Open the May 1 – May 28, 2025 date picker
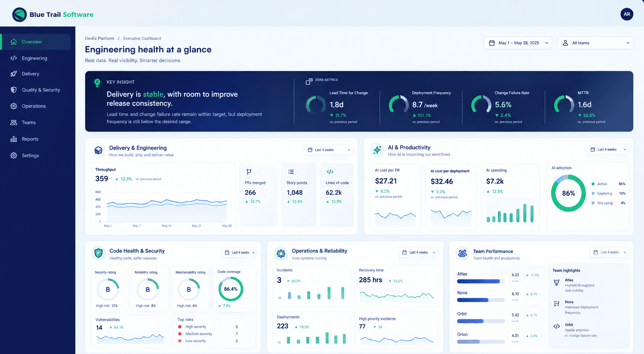Screen dimensions: 644x354 click(x=518, y=43)
